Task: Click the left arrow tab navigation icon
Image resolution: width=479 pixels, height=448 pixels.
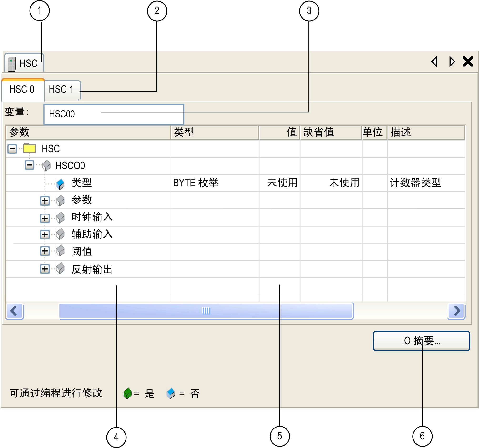Action: tap(434, 62)
